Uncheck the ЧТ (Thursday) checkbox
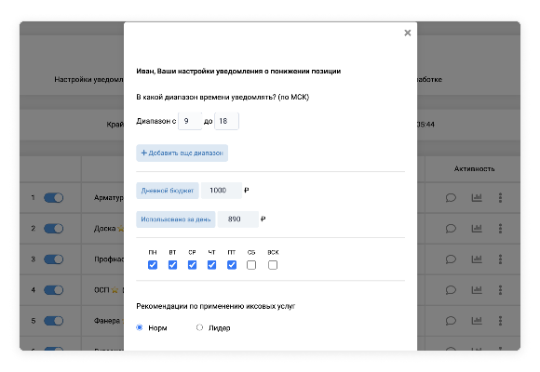 (212, 265)
